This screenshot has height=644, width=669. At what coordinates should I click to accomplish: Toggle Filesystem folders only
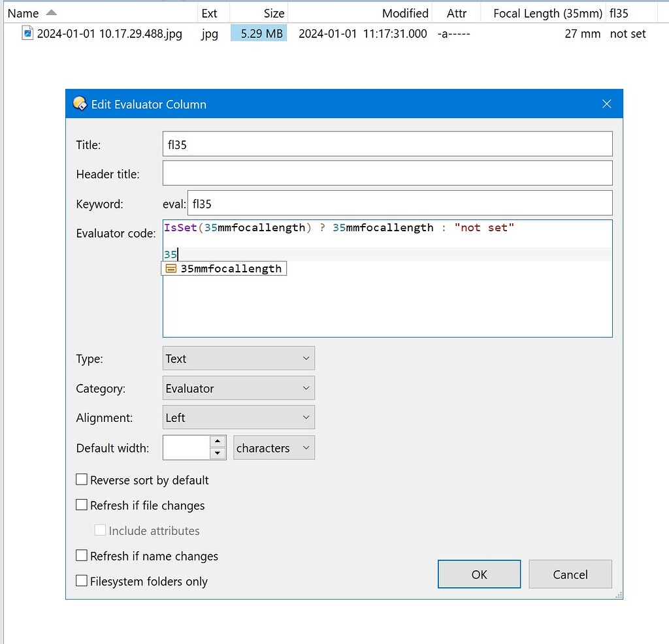[x=82, y=581]
